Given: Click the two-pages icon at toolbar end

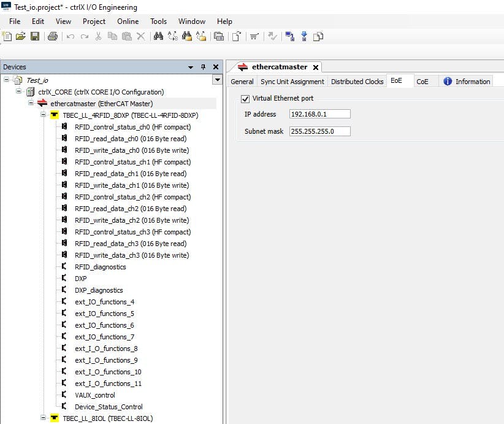Looking at the screenshot, I should (318, 36).
